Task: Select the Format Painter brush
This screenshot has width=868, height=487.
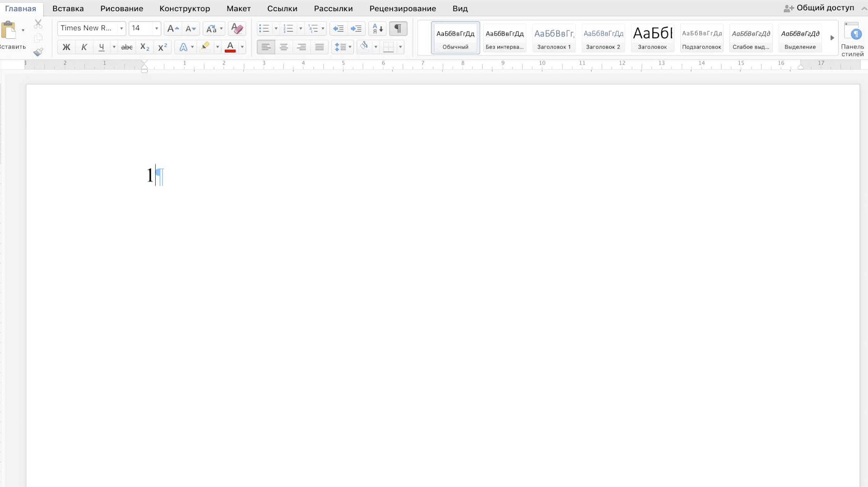Action: (x=38, y=52)
